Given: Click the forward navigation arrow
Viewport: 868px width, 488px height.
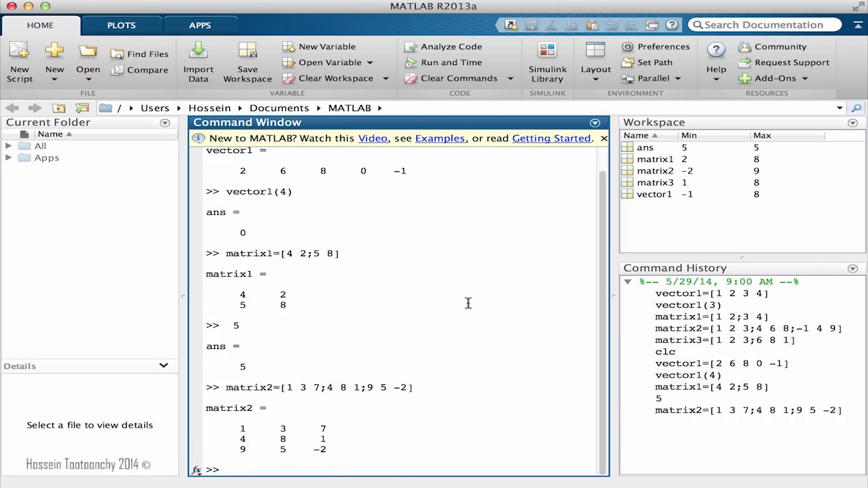Looking at the screenshot, I should [35, 108].
